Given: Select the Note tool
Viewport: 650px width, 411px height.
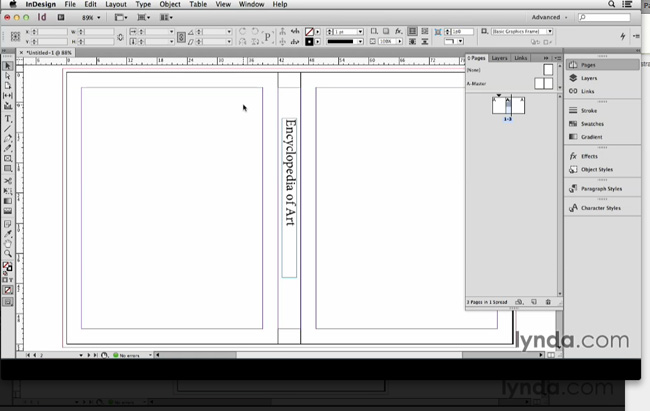Looking at the screenshot, I should [8, 224].
